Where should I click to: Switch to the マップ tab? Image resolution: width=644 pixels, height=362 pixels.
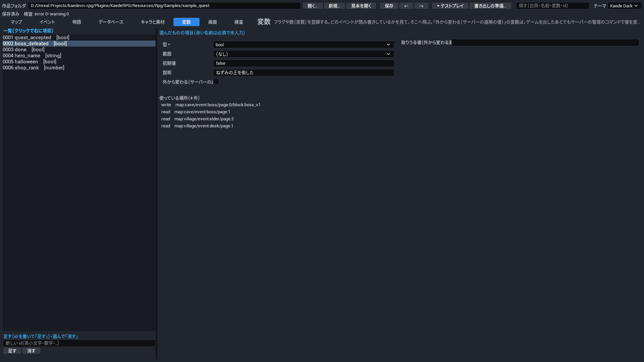tap(16, 22)
